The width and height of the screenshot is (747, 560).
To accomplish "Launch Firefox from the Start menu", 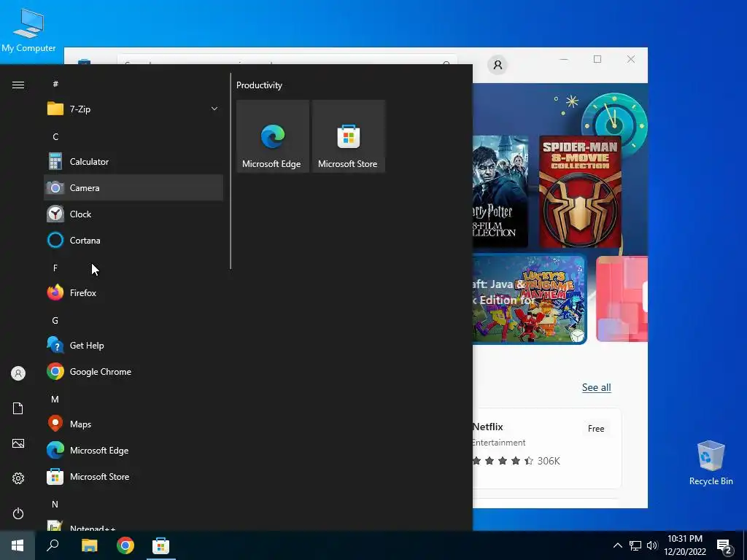I will click(x=133, y=292).
